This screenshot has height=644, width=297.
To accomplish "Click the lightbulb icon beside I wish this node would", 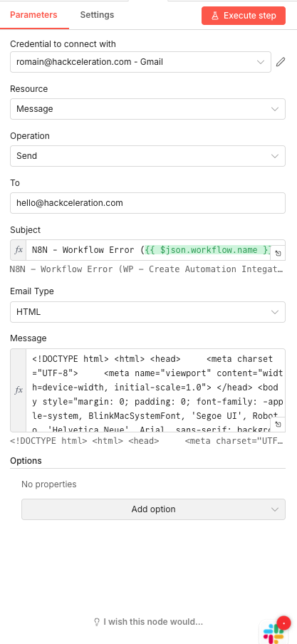I will (x=97, y=622).
